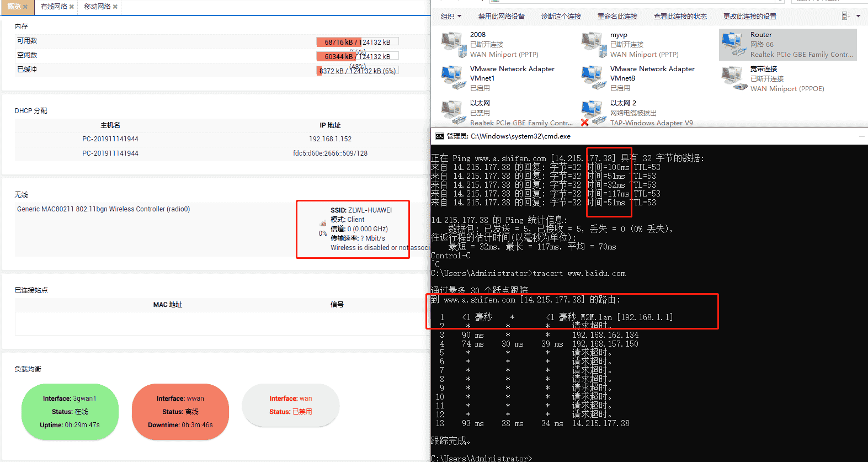Close the 有线网络 tab
The image size is (868, 462).
(72, 7)
